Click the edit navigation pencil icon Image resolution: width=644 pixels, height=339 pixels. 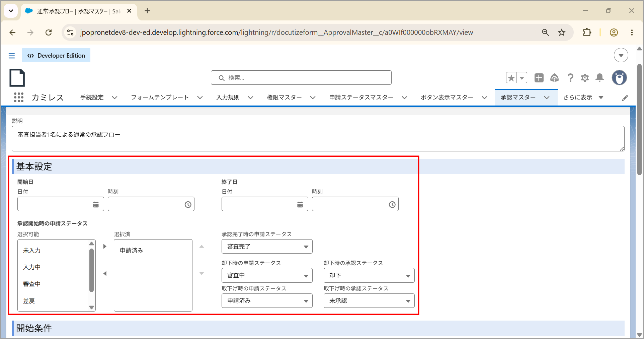point(625,98)
